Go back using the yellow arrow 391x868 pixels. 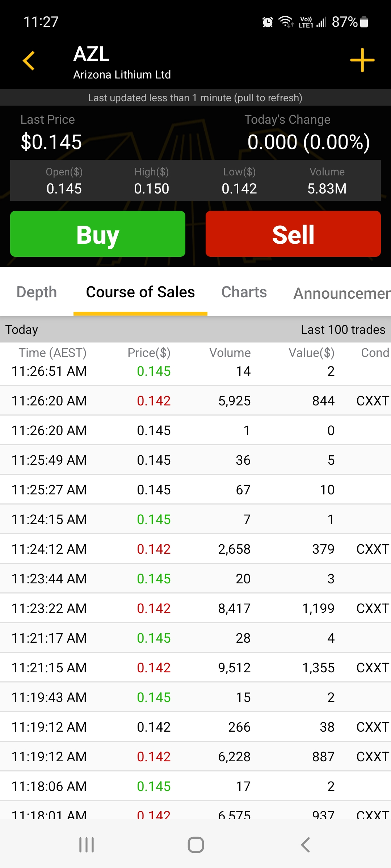[x=29, y=60]
